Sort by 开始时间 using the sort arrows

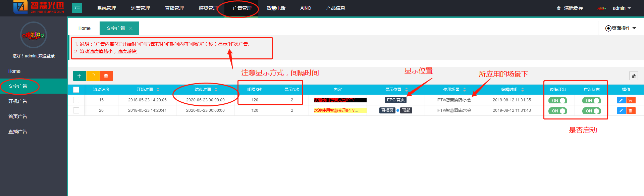click(158, 90)
